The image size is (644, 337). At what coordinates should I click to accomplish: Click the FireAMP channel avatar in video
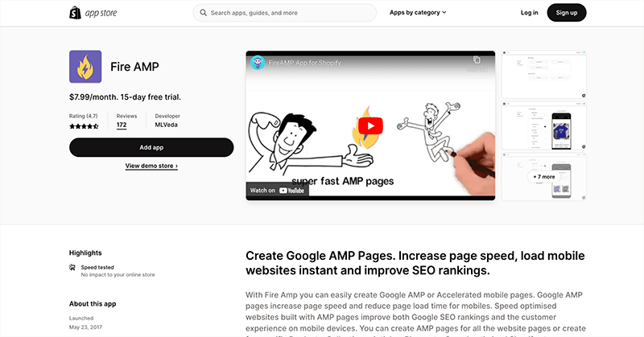(x=258, y=63)
